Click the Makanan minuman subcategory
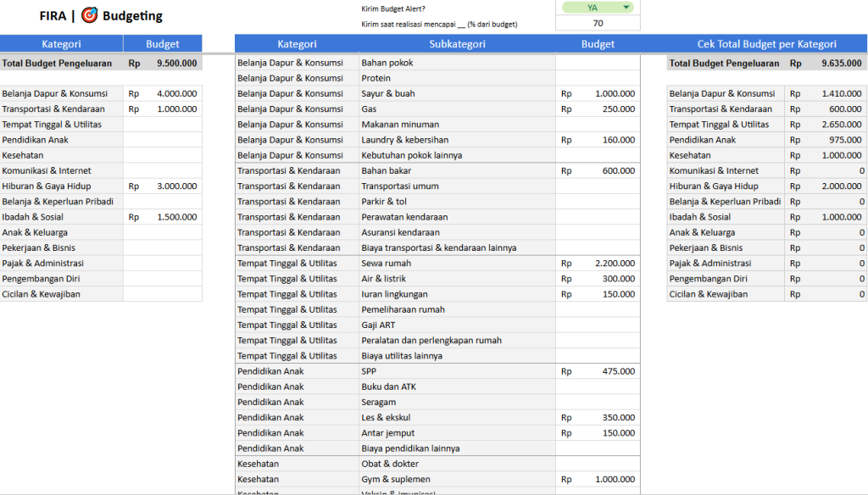 (457, 125)
